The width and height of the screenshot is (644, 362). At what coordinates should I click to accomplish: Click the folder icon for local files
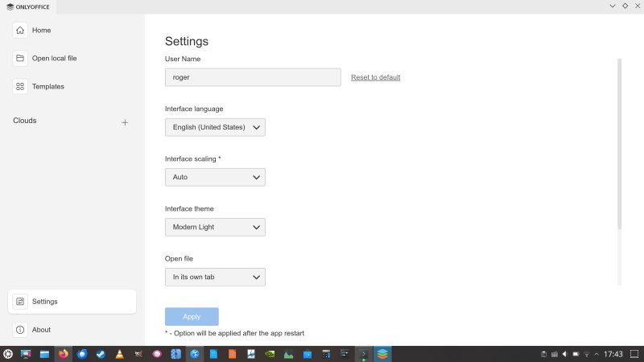[19, 58]
